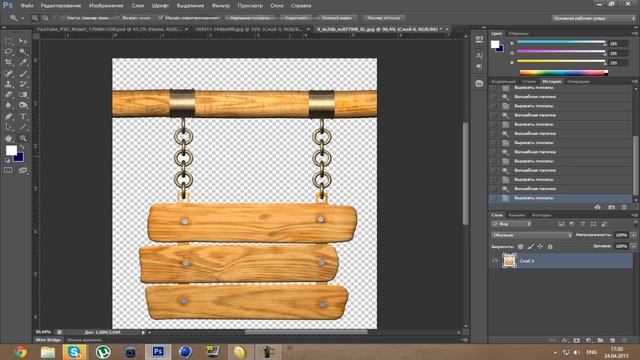Delete current state in History panel
The width and height of the screenshot is (640, 360).
tap(624, 207)
